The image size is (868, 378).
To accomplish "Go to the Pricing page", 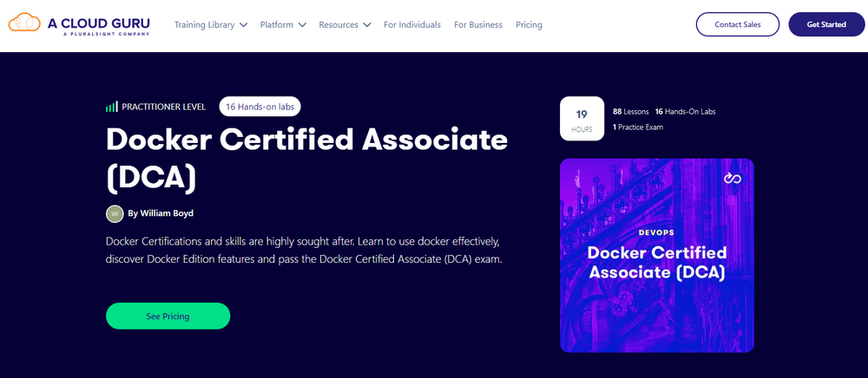I will coord(529,25).
